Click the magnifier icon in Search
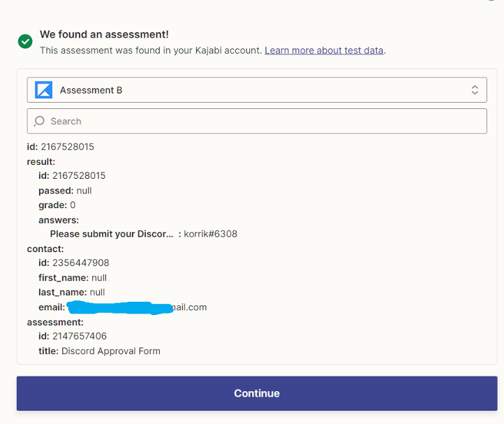The height and width of the screenshot is (424, 504). (x=39, y=122)
